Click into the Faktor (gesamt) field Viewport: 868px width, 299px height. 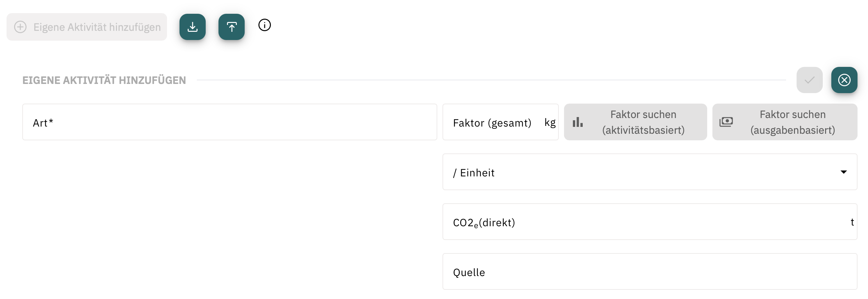coord(500,122)
